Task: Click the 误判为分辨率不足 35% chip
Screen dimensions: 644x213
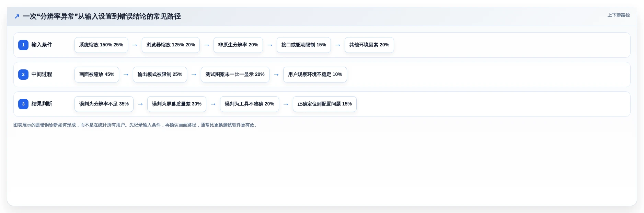Action: [104, 104]
